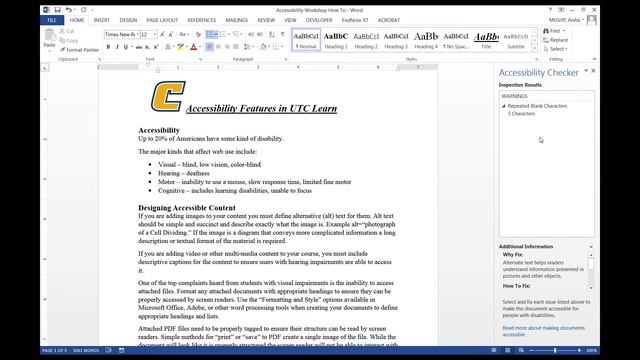Apply the Normal style

306,40
